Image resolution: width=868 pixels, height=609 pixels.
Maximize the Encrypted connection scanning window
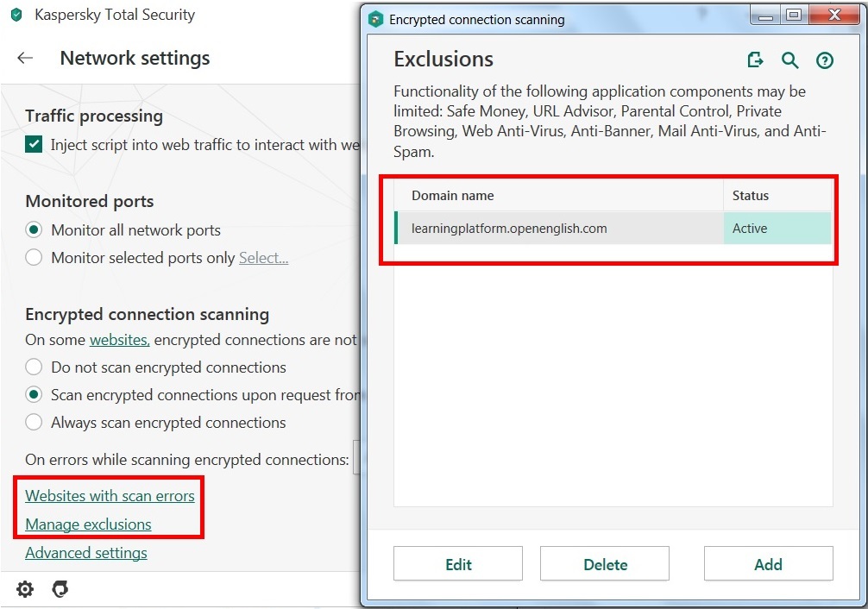coord(793,15)
